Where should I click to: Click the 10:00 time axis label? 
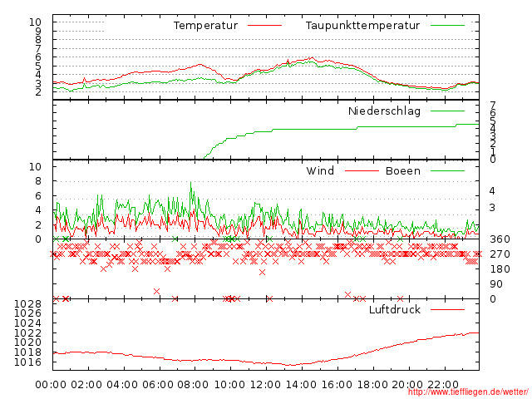click(229, 385)
